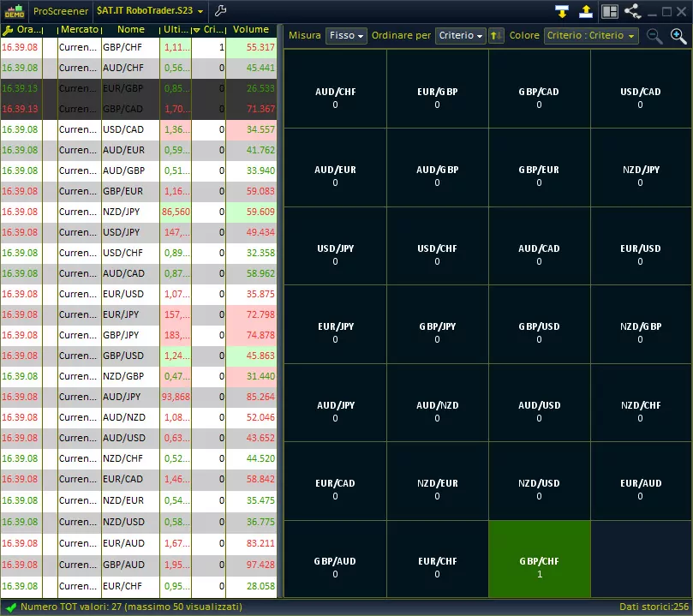Click the download arrow icon in title bar
Viewport: 693px width, 616px height.
coord(562,11)
